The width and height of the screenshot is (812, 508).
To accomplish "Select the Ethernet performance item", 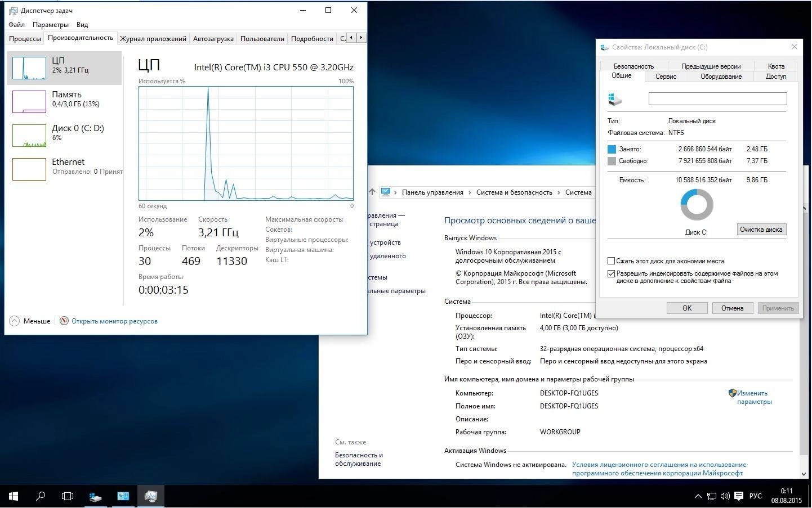I will [64, 169].
